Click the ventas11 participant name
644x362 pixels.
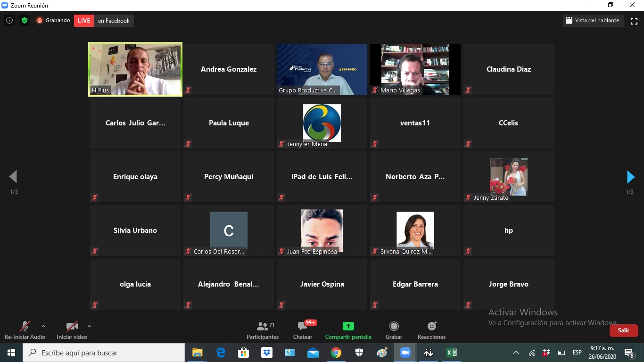(415, 123)
